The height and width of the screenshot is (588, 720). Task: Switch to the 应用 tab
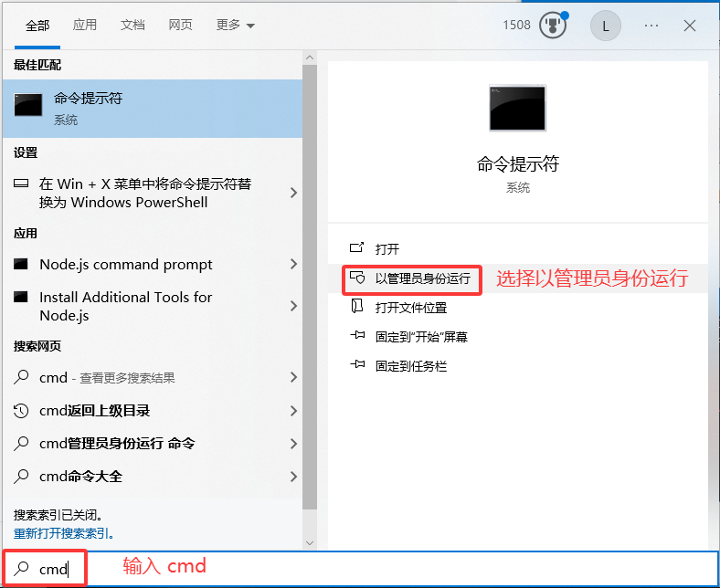tap(84, 25)
